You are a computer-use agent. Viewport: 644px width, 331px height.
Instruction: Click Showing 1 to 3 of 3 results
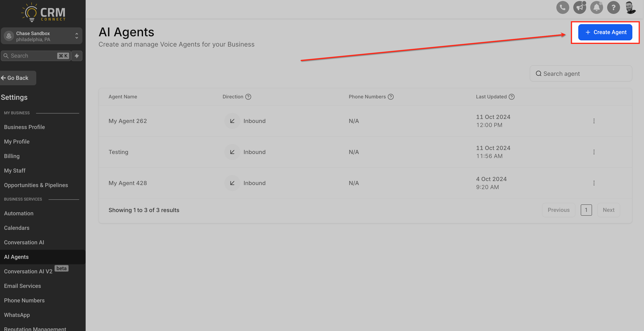tap(144, 210)
